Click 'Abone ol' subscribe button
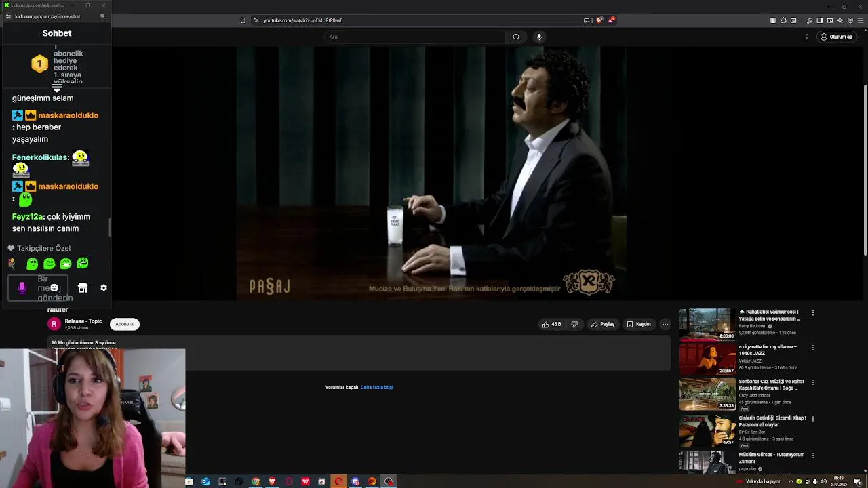868x488 pixels. 125,324
